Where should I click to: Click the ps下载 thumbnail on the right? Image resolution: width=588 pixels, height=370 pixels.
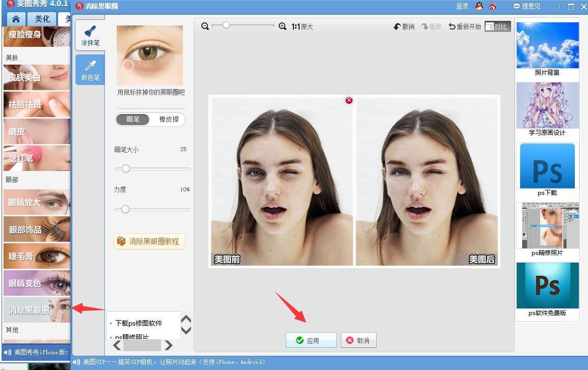coord(547,165)
